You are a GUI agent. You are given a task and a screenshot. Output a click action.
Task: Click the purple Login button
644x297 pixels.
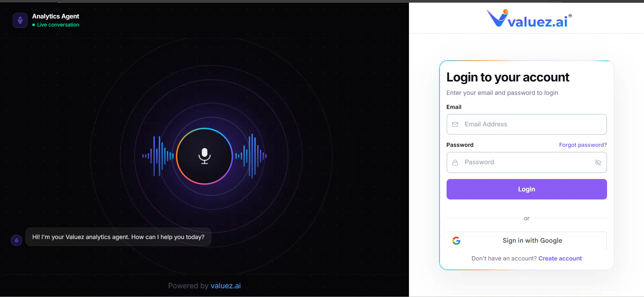[x=526, y=189]
